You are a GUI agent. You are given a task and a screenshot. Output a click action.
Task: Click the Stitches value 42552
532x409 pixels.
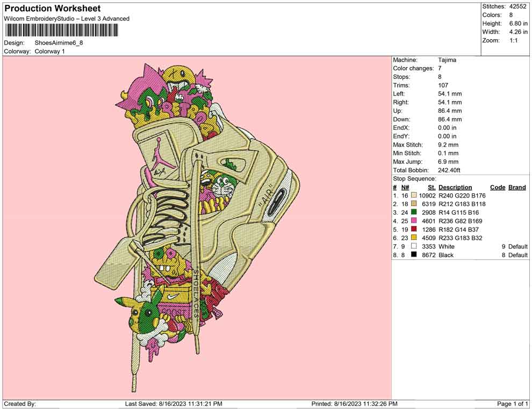pyautogui.click(x=519, y=6)
